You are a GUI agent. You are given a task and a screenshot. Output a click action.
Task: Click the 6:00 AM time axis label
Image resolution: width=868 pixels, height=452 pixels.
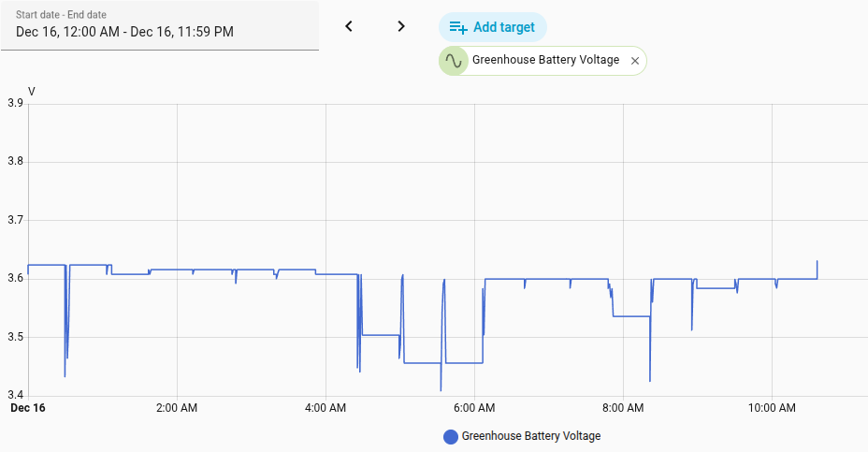pos(474,408)
